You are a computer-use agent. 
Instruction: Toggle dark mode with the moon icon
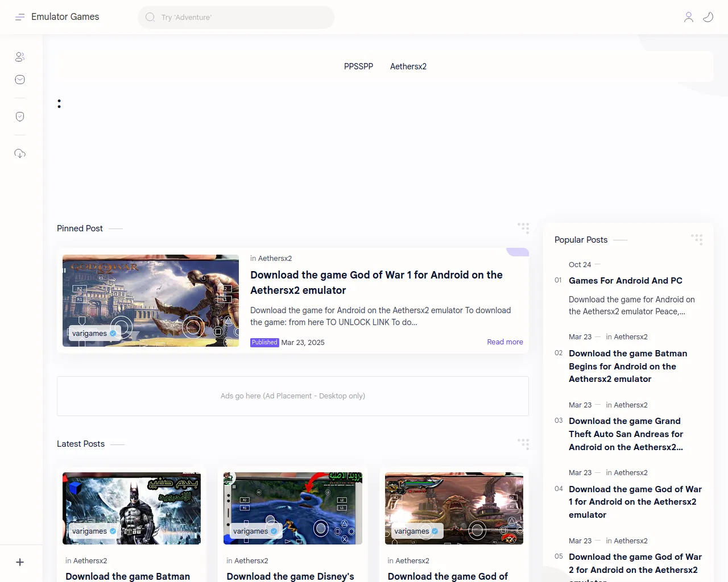[708, 17]
